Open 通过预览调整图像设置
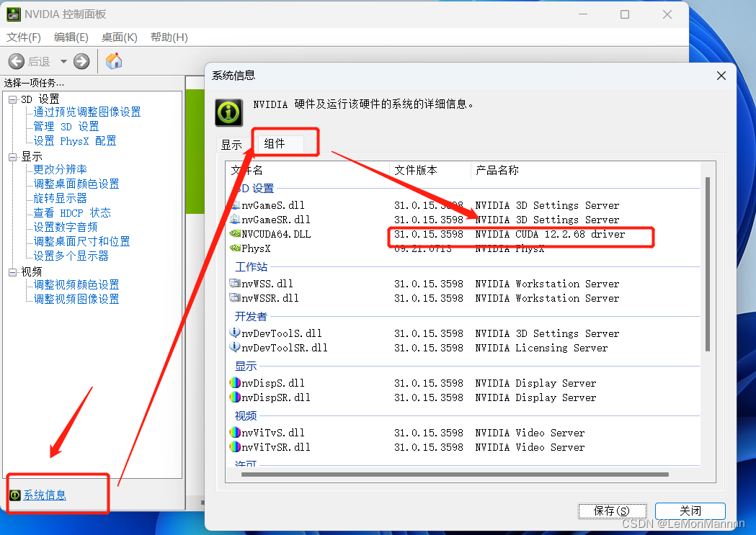 tap(87, 112)
